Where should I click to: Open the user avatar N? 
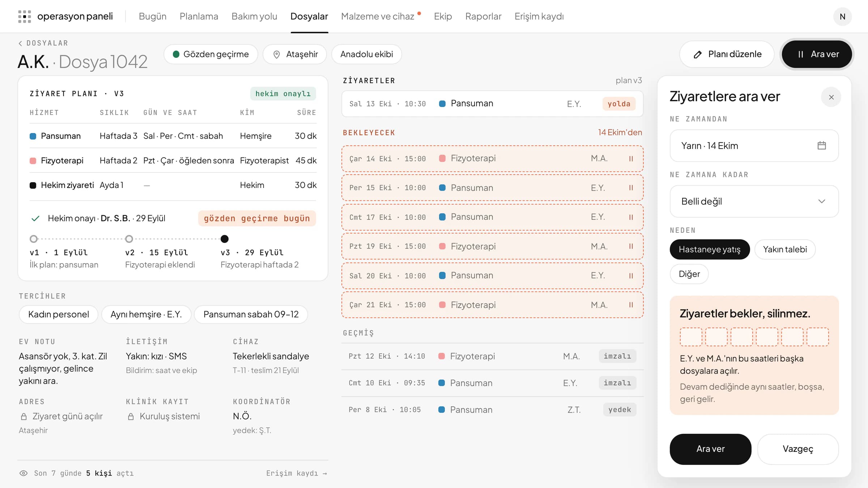(842, 17)
